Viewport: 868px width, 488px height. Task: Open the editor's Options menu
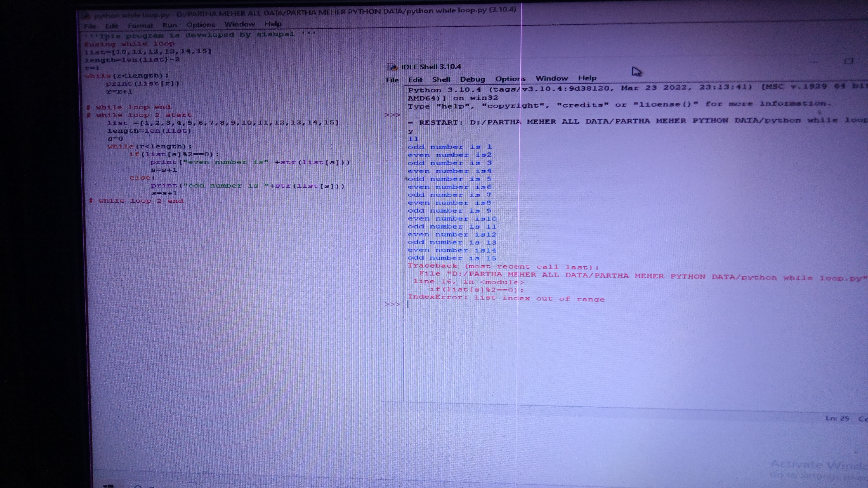point(200,25)
